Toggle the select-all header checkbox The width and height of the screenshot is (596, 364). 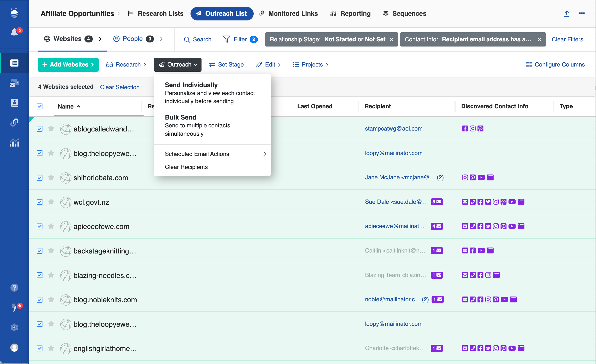(40, 107)
